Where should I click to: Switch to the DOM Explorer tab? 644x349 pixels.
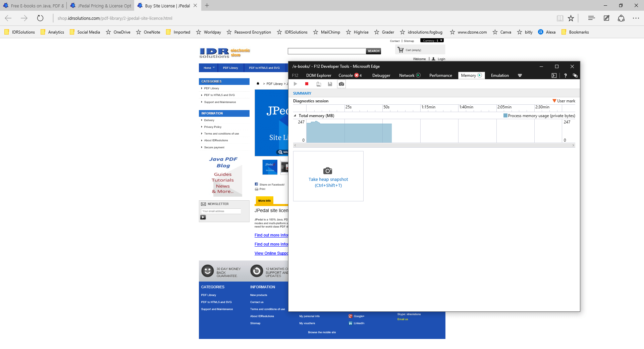pos(319,76)
